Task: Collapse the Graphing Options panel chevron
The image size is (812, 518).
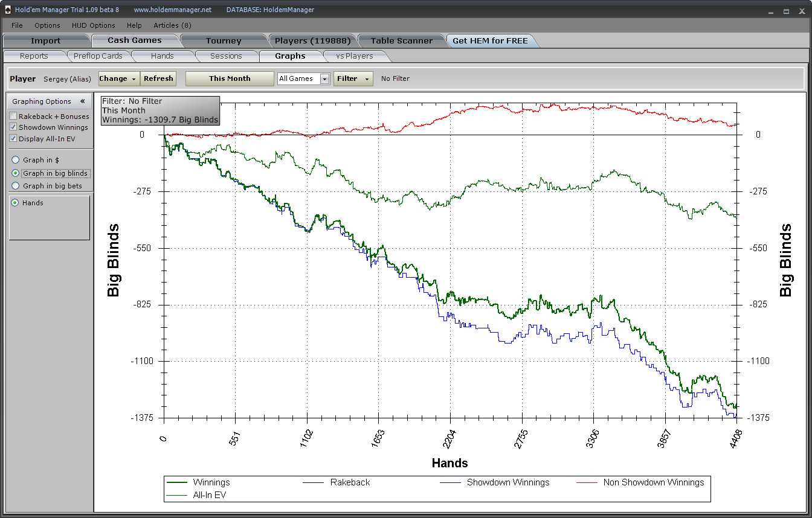Action: coord(82,101)
